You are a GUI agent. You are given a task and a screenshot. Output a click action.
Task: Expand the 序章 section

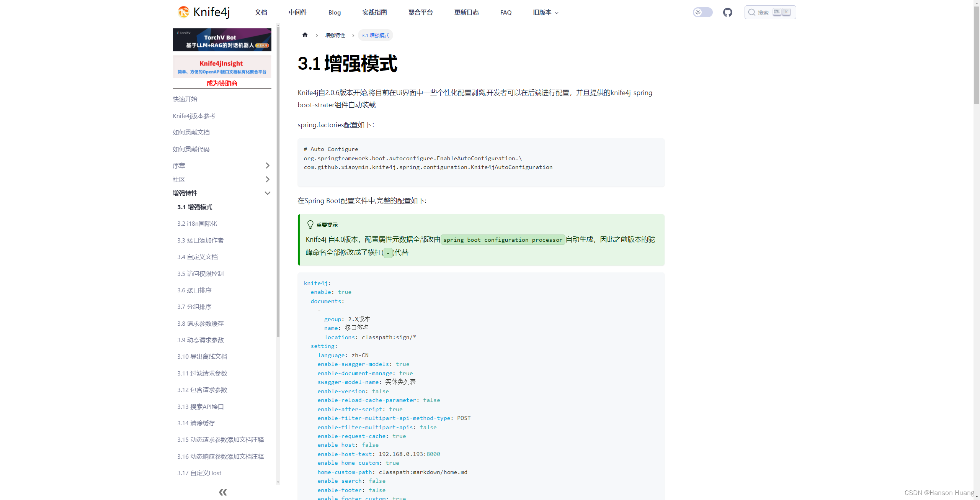[268, 165]
